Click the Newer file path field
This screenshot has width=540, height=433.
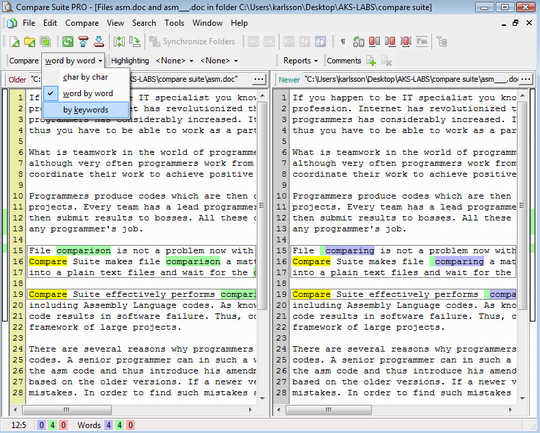pos(411,79)
